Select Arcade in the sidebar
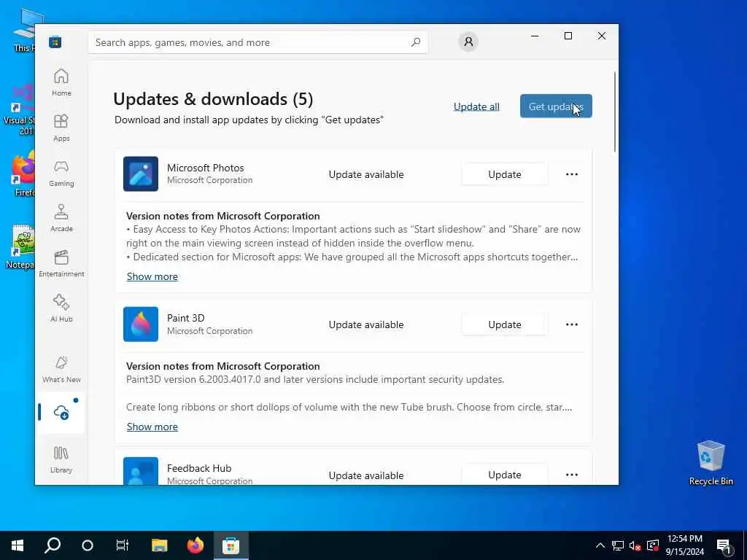Image resolution: width=747 pixels, height=560 pixels. 61,218
